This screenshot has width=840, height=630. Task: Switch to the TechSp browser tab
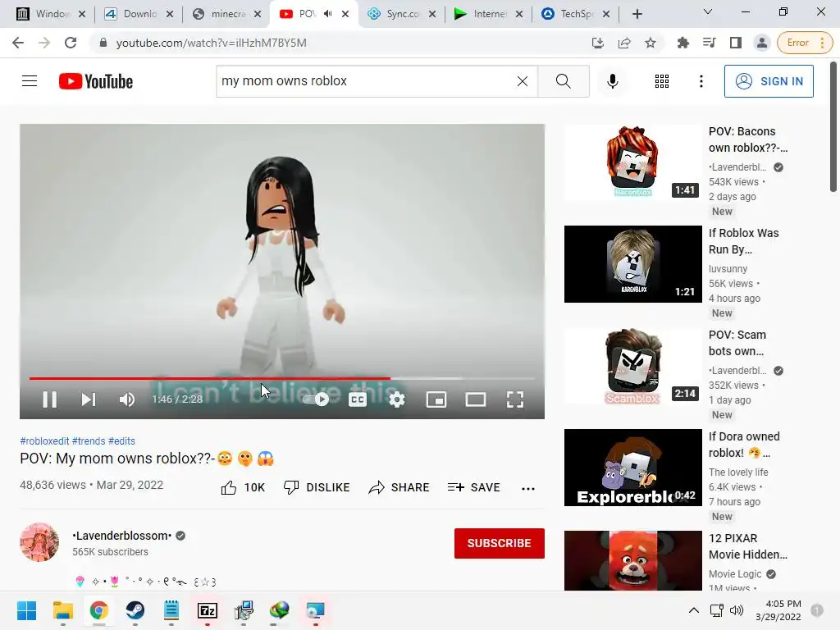[x=576, y=14]
